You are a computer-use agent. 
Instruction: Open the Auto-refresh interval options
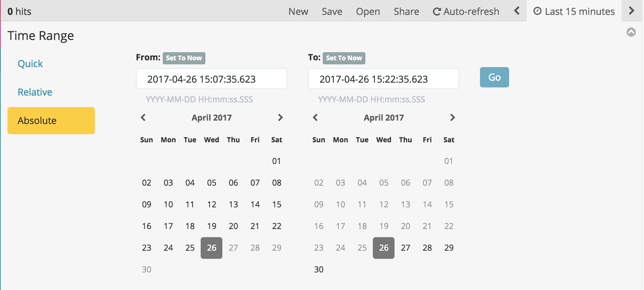pyautogui.click(x=466, y=12)
